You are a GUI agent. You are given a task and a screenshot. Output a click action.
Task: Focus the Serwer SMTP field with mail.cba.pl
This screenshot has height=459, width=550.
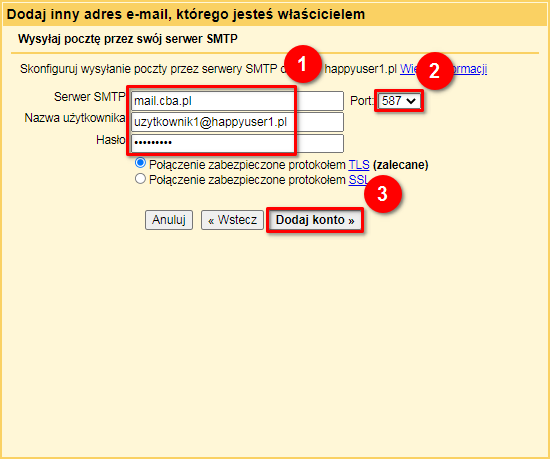tap(237, 101)
